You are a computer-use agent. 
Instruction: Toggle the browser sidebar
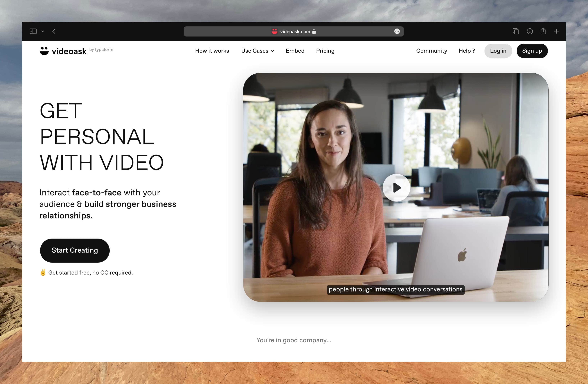[33, 31]
